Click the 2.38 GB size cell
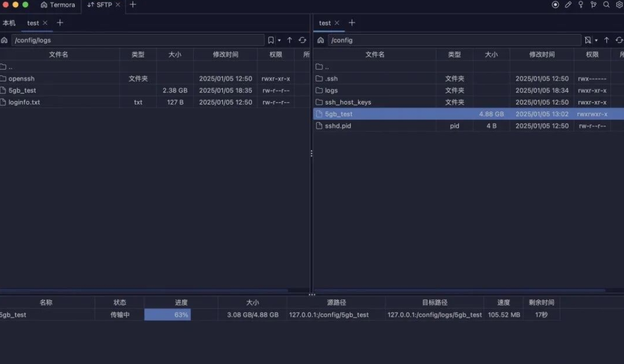 [174, 90]
